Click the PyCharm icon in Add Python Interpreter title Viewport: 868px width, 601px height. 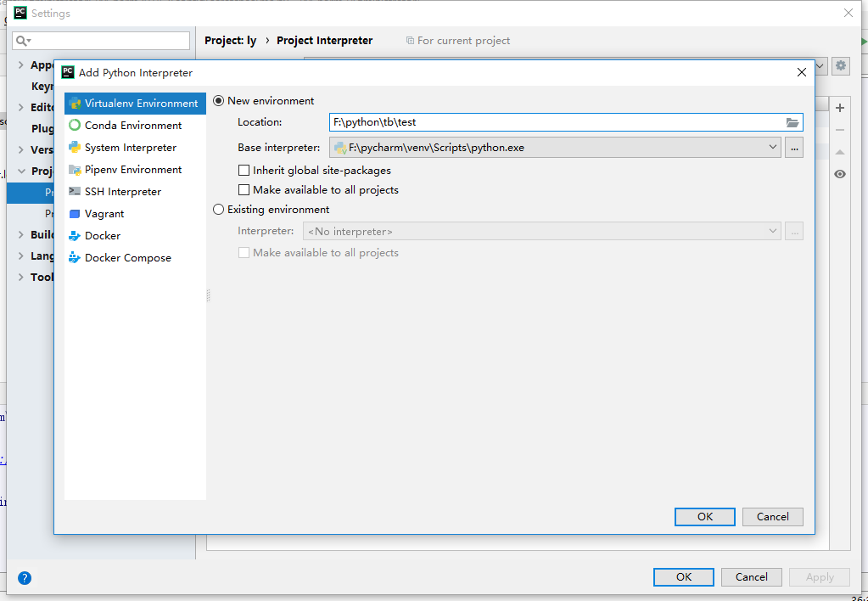tap(68, 72)
